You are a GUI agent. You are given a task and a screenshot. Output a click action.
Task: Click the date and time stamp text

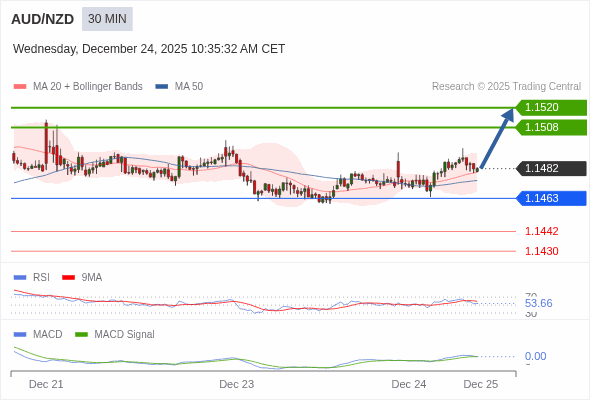[149, 49]
